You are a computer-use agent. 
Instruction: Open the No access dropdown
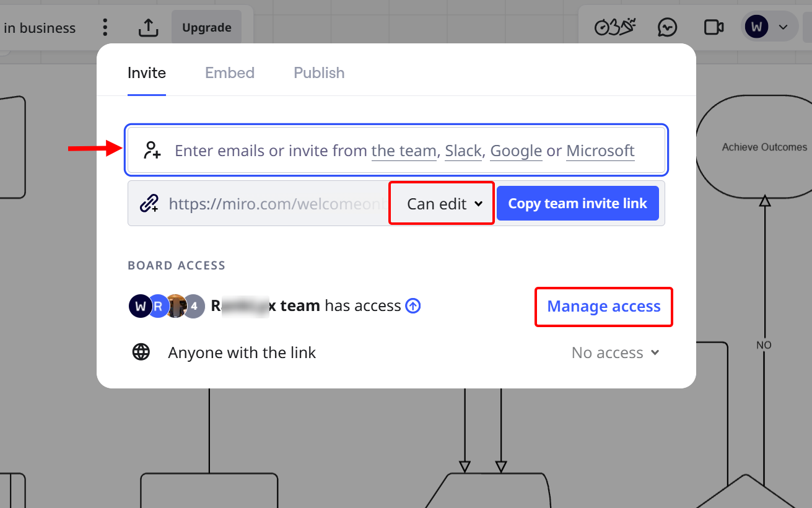[615, 353]
